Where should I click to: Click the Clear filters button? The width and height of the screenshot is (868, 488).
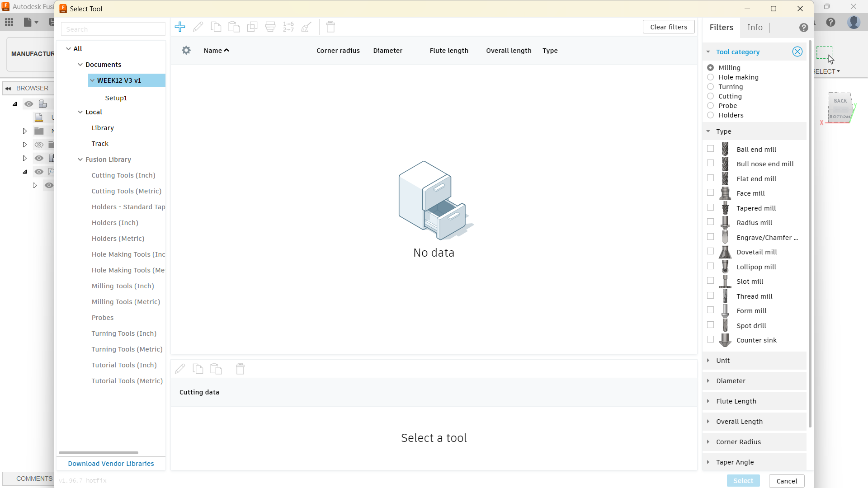pyautogui.click(x=669, y=27)
